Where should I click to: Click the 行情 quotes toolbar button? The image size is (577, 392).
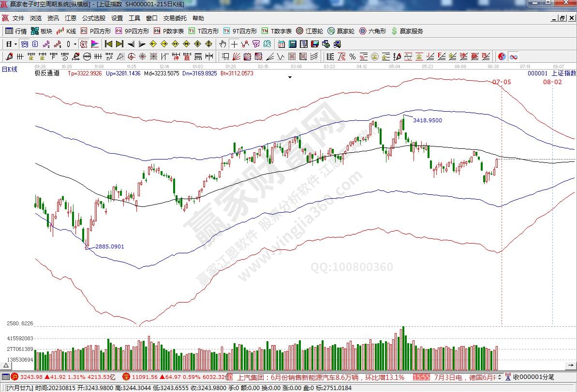tap(16, 31)
